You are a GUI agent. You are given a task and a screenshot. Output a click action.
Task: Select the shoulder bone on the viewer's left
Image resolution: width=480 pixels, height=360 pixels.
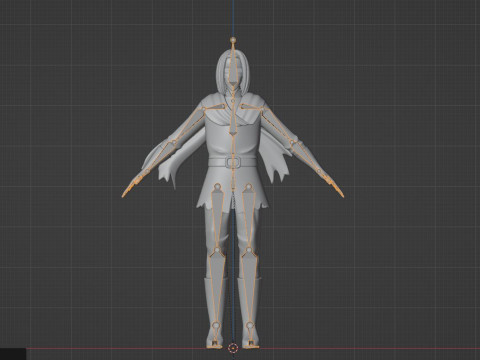[x=213, y=107]
